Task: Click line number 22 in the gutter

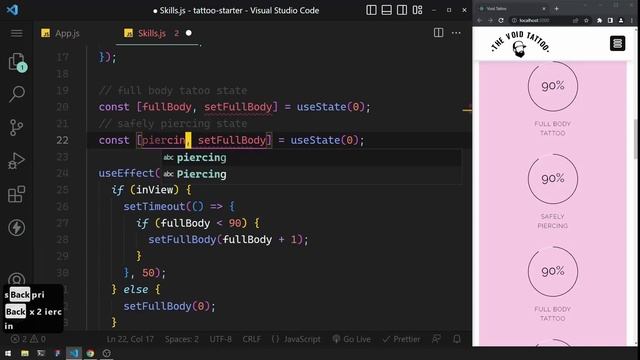Action: point(62,140)
